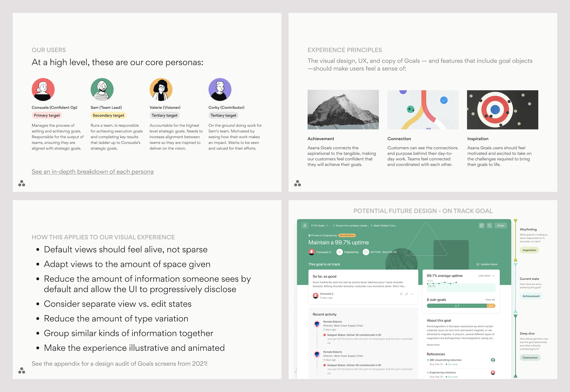Open Engineering Initiatives reference
The height and width of the screenshot is (392, 570).
tap(442, 372)
